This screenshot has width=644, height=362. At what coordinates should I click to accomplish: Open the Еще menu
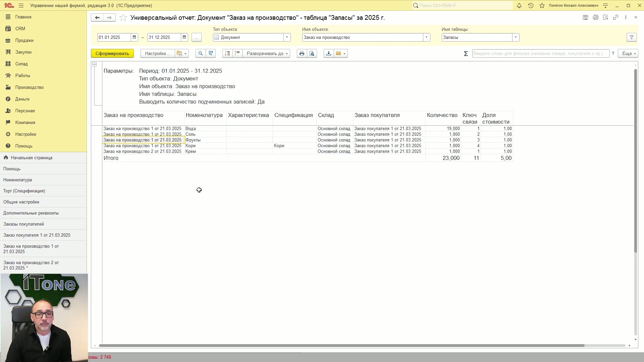(629, 54)
